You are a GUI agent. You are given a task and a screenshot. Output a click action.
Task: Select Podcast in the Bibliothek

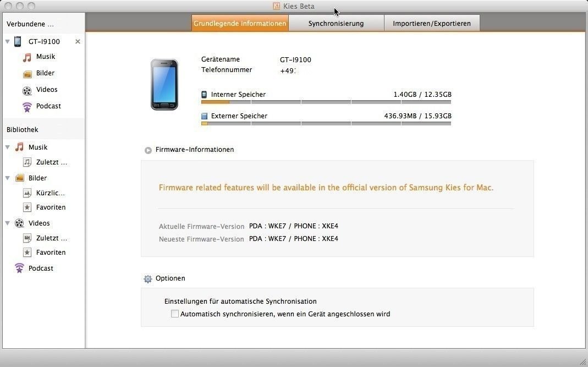coord(41,269)
